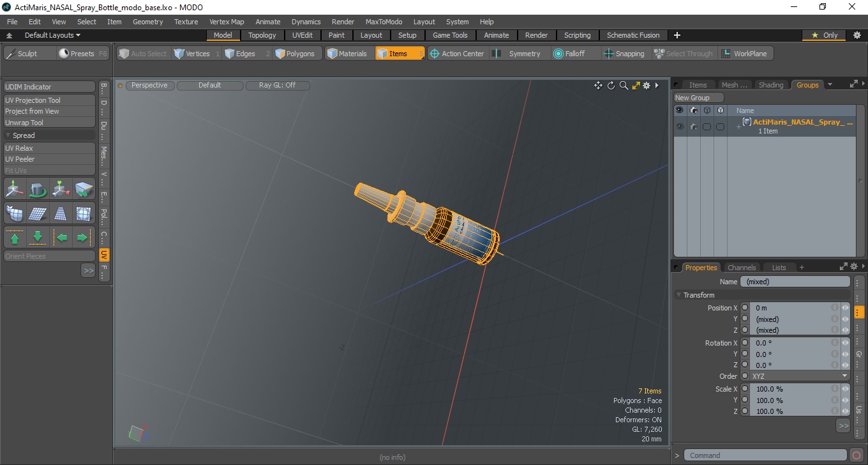
Task: Switch to the UVEdit layout tab
Action: coord(303,35)
